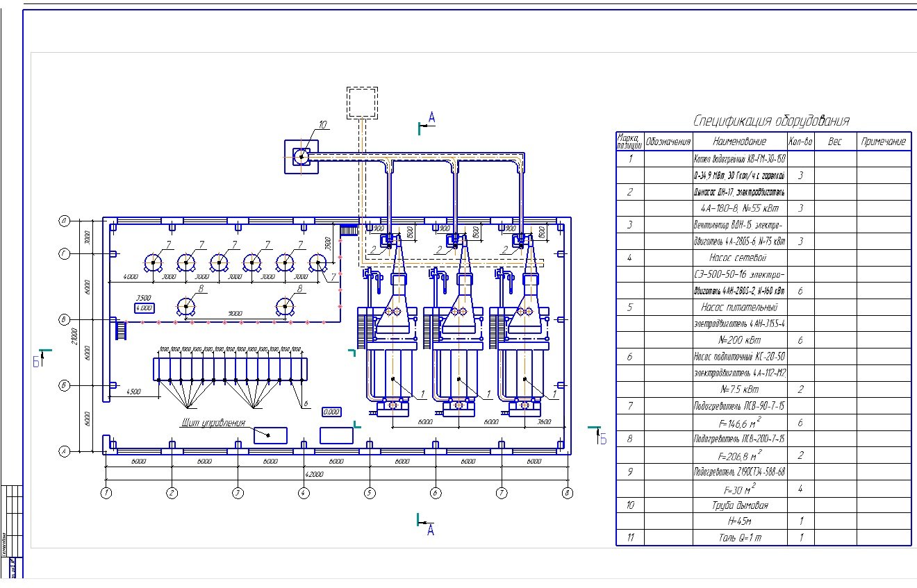Click the "Таль Q=1 т" table cell
Screen dimensions: 917x588
[740, 537]
